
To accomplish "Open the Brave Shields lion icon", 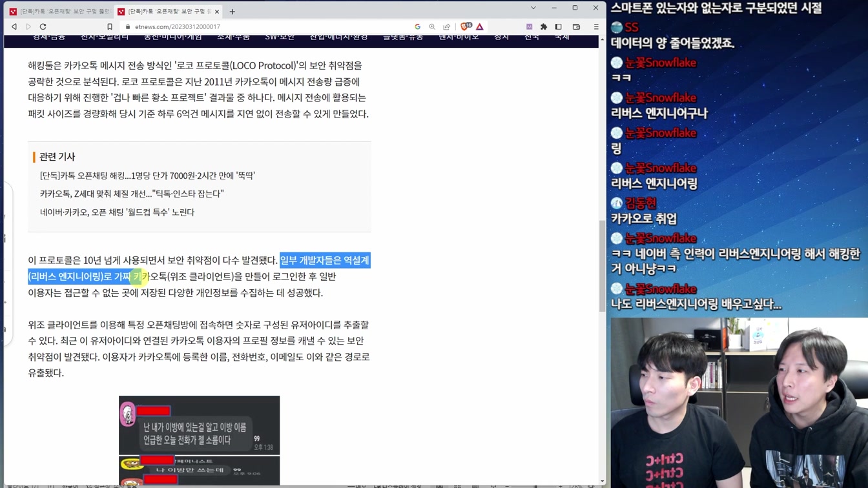I will click(465, 27).
